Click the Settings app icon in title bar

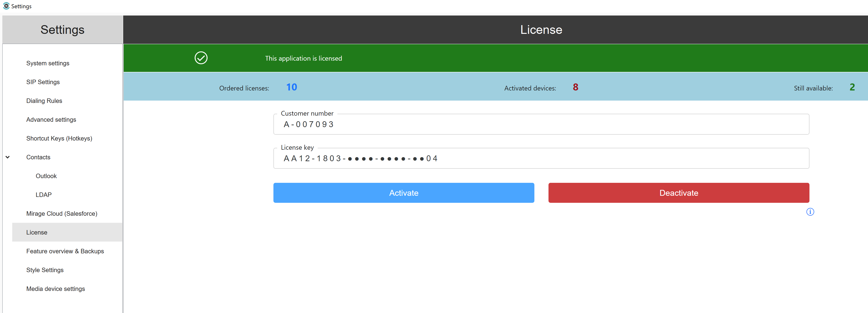(6, 6)
